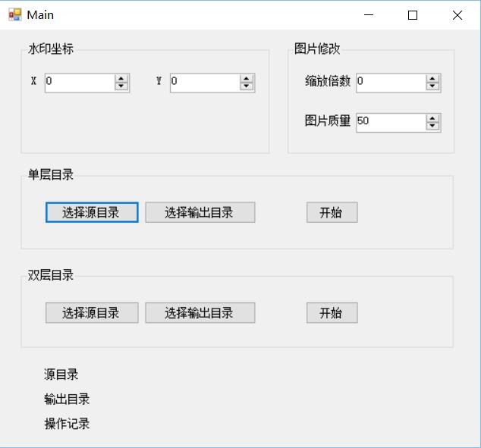This screenshot has height=448, width=481.
Task: Maximize the Main window
Action: pos(413,14)
